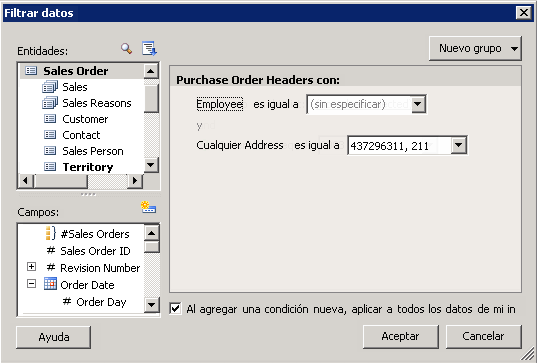Click the Cancelar button
Screen dimensions: 537x363
483,336
